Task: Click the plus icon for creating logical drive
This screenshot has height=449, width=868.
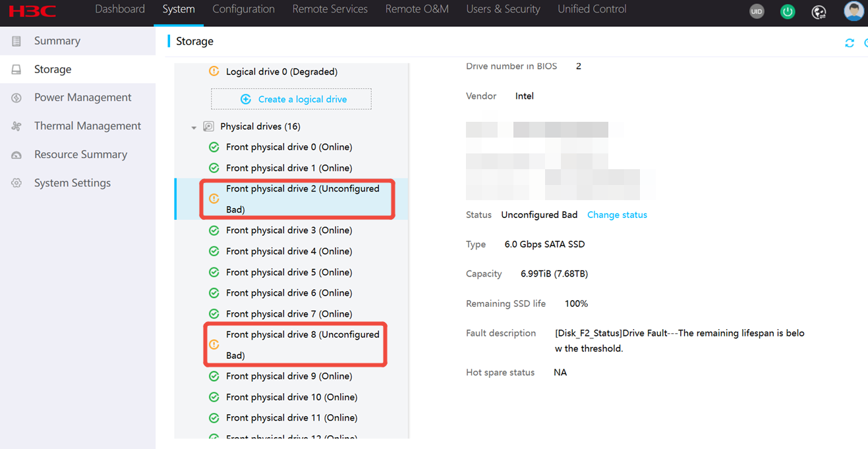Action: [246, 99]
